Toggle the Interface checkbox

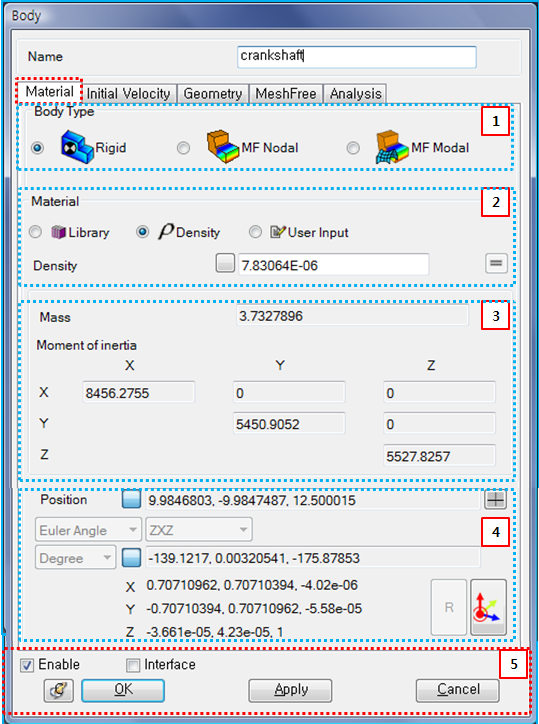coord(133,665)
